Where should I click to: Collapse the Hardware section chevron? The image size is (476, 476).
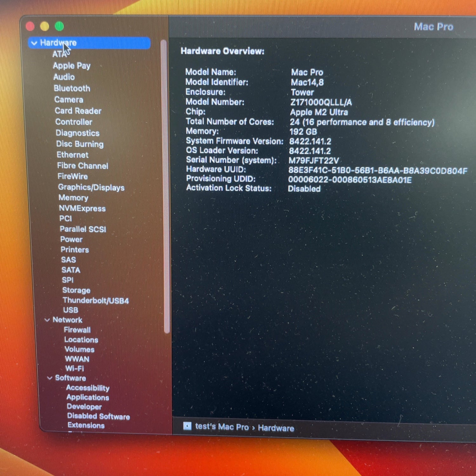34,43
